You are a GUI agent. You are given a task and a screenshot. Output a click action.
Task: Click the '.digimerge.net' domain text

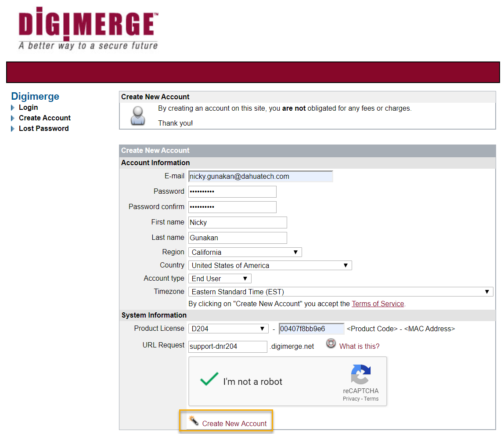click(x=292, y=347)
